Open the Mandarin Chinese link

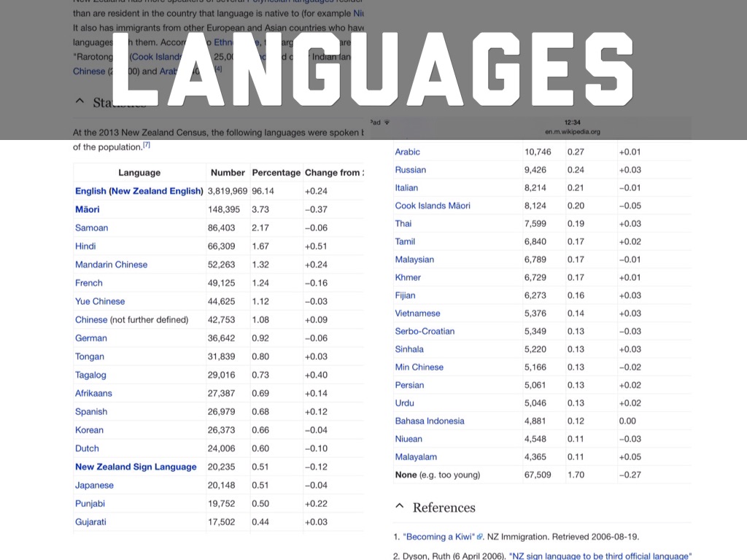(111, 265)
